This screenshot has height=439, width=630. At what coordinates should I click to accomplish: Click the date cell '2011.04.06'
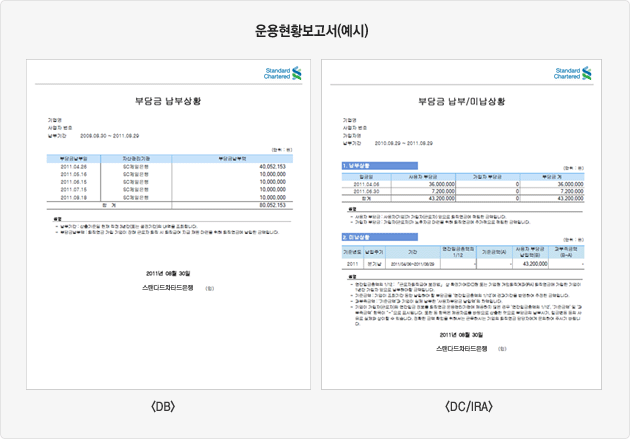(x=366, y=184)
